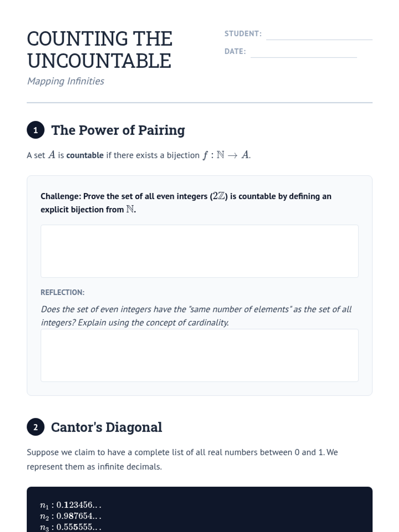
Task: Click "The Power of Pairing" heading
Action: [118, 130]
